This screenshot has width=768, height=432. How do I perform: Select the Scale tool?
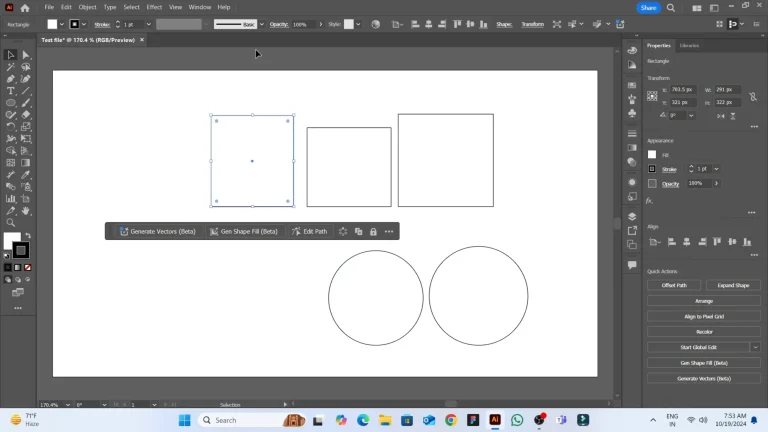(x=26, y=127)
